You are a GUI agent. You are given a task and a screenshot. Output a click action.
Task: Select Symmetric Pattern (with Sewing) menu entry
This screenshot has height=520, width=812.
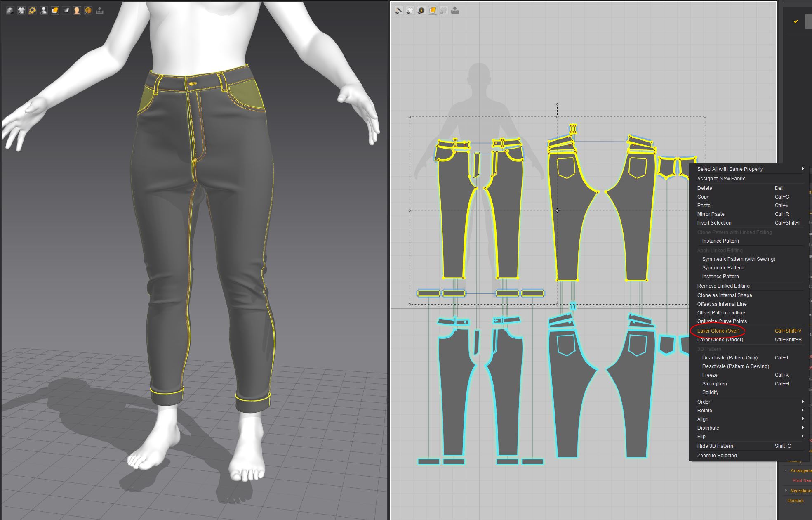(738, 259)
